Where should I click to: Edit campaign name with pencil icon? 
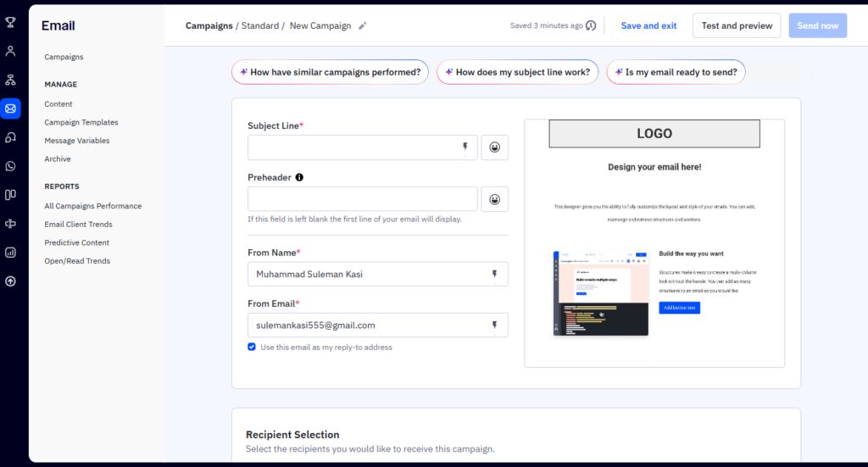click(363, 26)
